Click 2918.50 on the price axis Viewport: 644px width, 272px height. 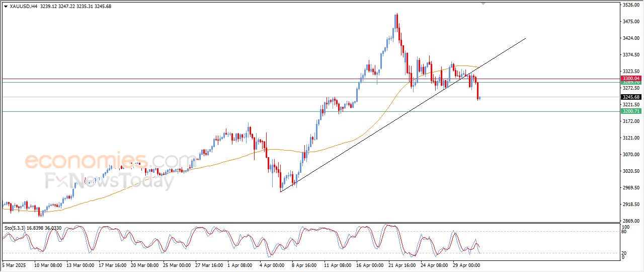(x=630, y=205)
